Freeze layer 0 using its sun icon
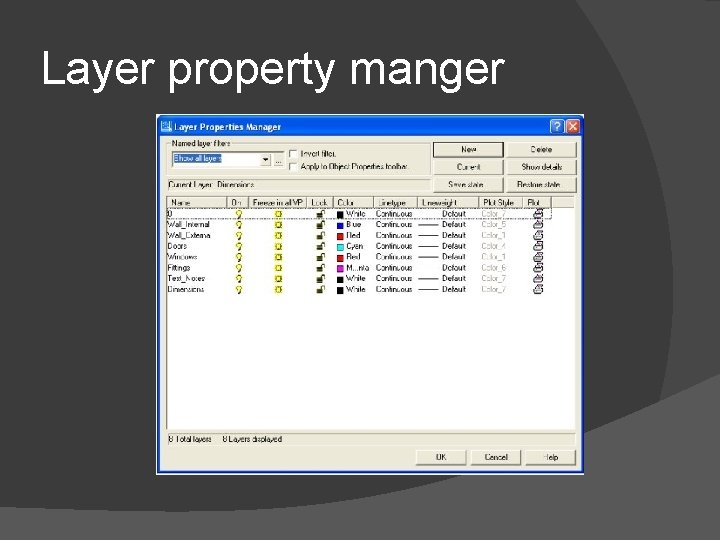The image size is (720, 540). tap(278, 214)
